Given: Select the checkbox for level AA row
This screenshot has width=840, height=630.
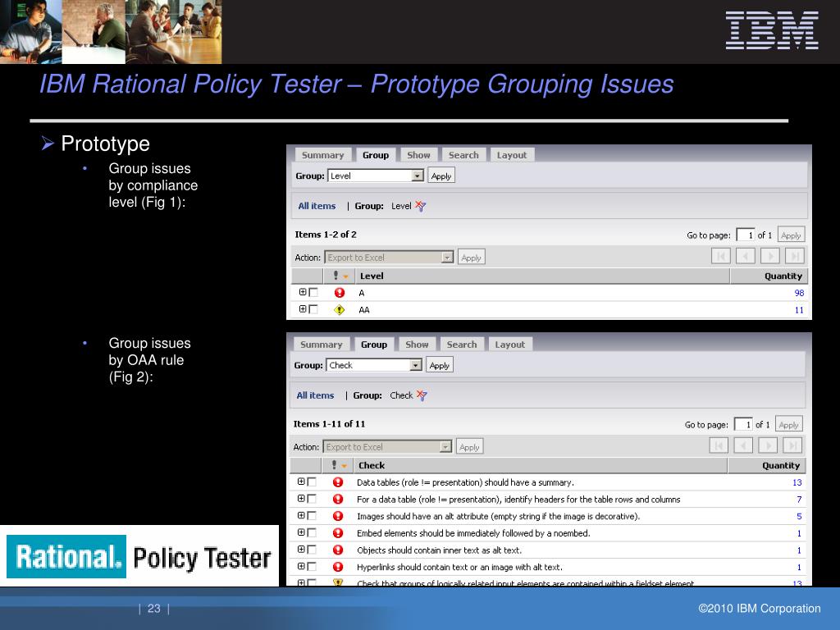Looking at the screenshot, I should click(313, 309).
